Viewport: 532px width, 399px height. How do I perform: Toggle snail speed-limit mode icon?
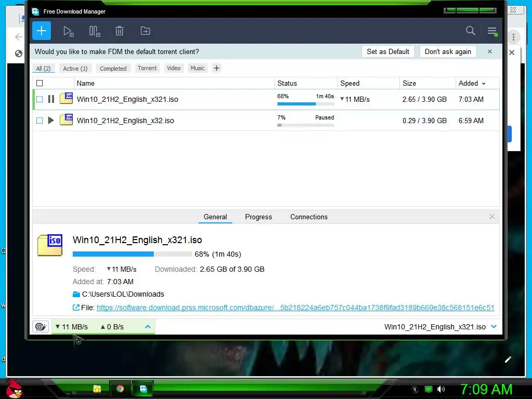click(x=41, y=326)
